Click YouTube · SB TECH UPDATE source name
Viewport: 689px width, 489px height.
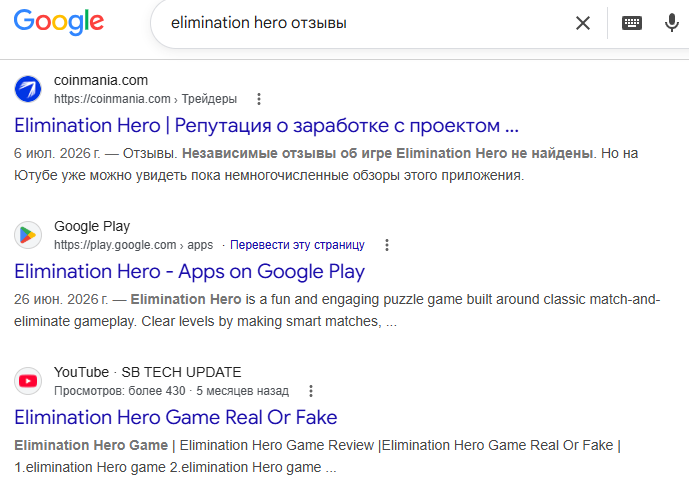pyautogui.click(x=148, y=372)
